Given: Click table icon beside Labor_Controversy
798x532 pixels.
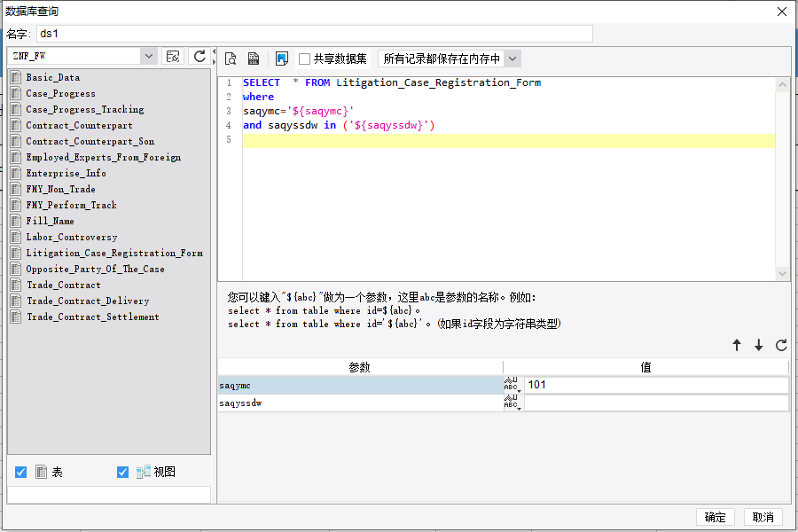Looking at the screenshot, I should click(x=16, y=237).
